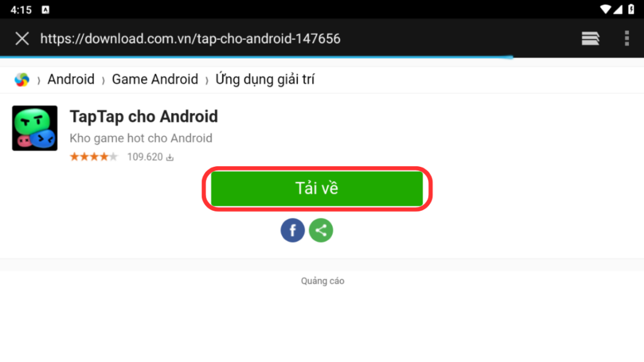The height and width of the screenshot is (362, 644).
Task: Open the Android breadcrumb link
Action: coord(71,80)
